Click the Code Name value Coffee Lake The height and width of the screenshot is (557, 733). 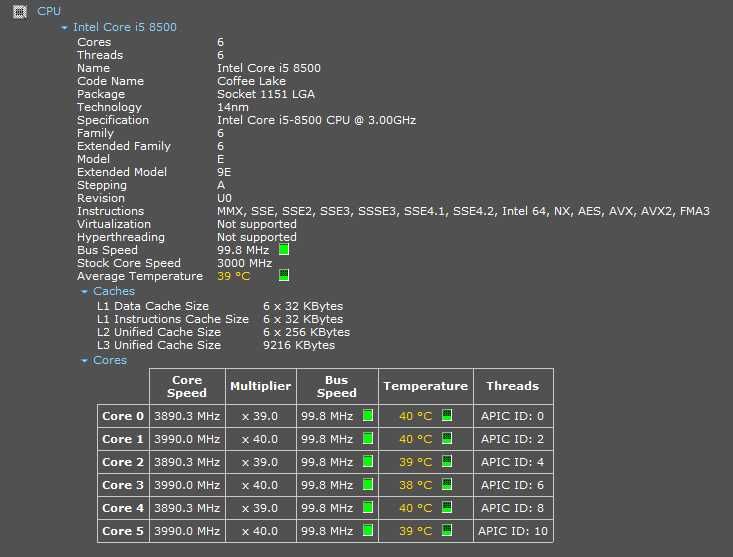click(x=252, y=81)
